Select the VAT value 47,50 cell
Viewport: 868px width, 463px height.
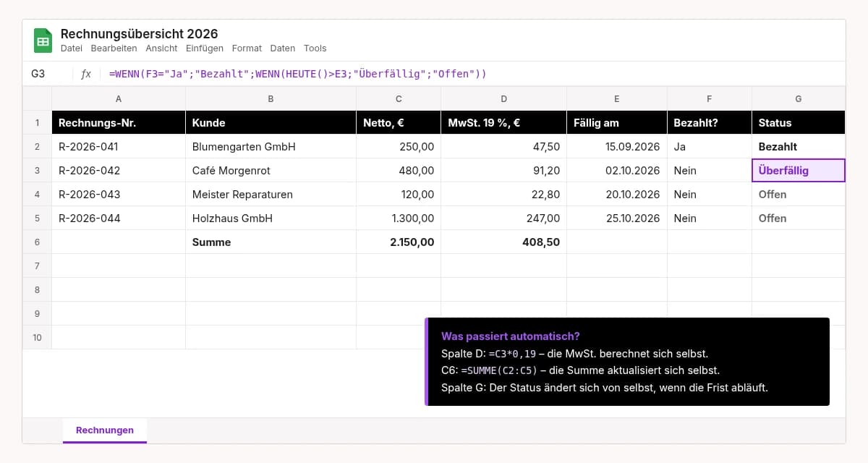[x=503, y=147]
